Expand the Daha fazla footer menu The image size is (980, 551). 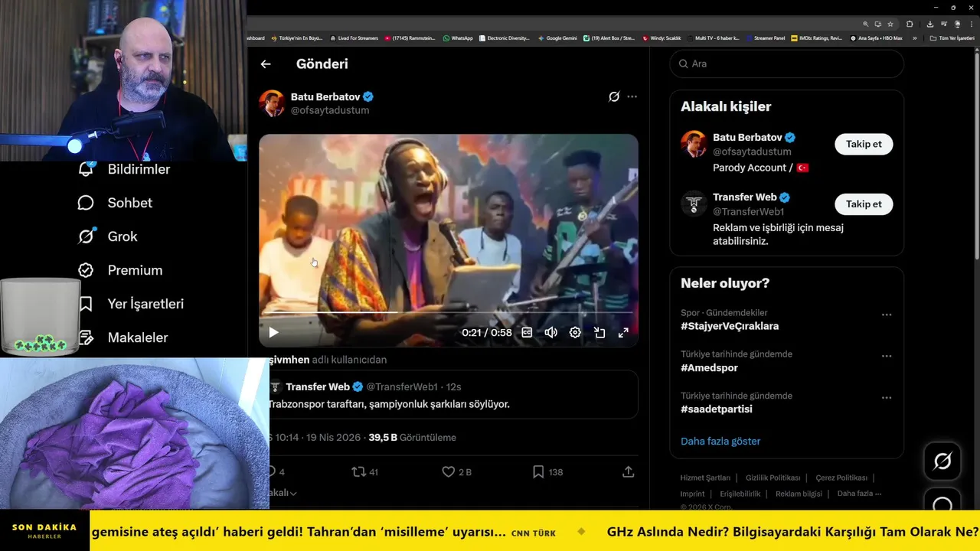point(859,494)
